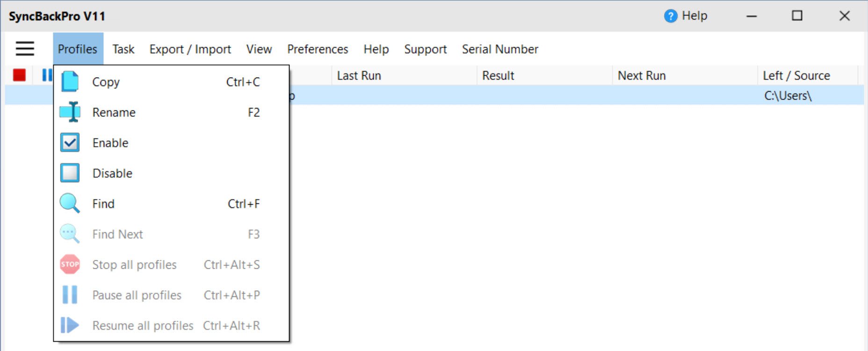Open the hamburger main menu

25,49
